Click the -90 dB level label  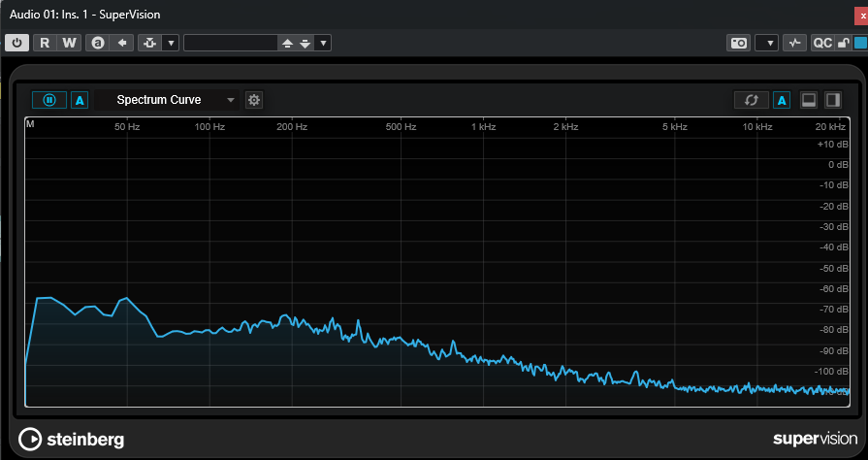(834, 350)
